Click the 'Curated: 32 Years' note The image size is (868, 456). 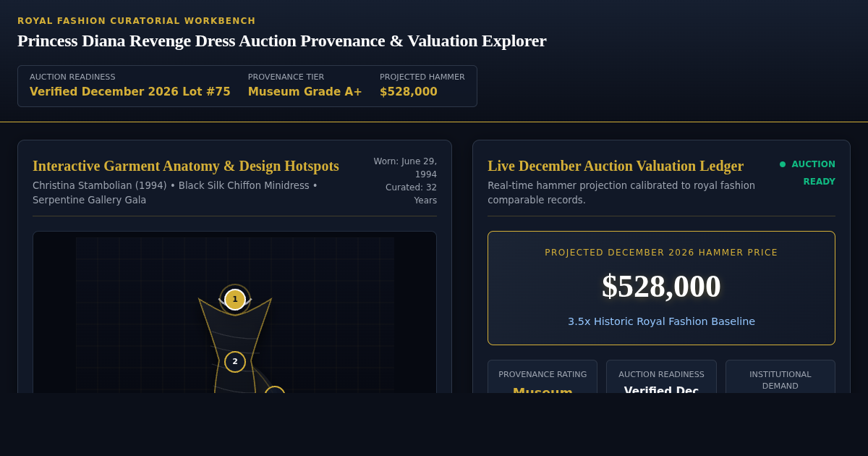pos(411,194)
